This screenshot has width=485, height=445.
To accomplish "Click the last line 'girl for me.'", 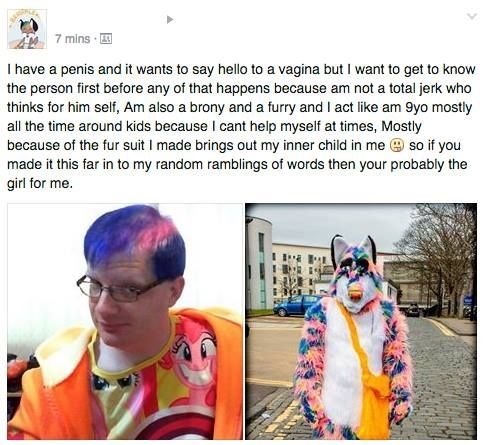I will [x=40, y=184].
